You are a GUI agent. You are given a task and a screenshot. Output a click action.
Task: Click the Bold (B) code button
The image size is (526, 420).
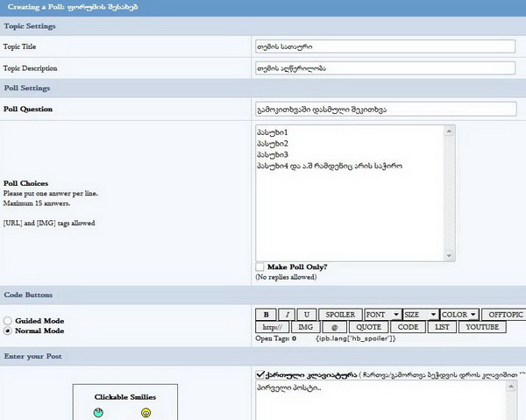pos(266,315)
